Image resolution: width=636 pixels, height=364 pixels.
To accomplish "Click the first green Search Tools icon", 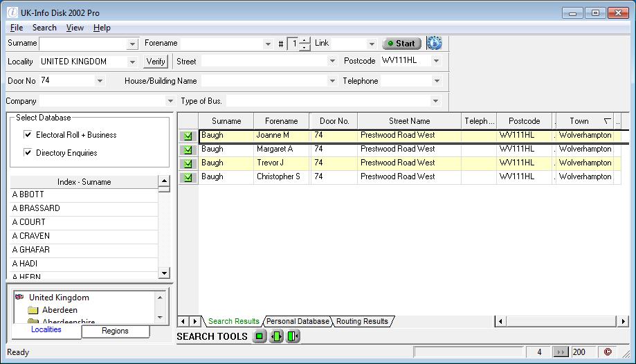I will 260,336.
